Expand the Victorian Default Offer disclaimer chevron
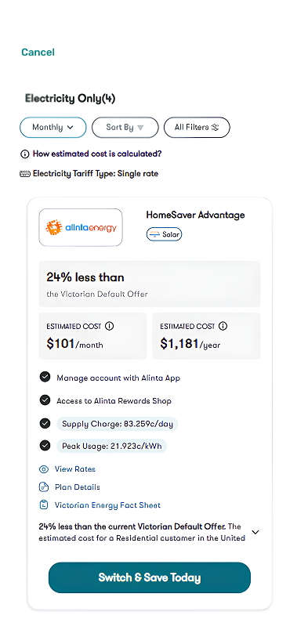Image resolution: width=308 pixels, height=644 pixels. click(x=255, y=532)
